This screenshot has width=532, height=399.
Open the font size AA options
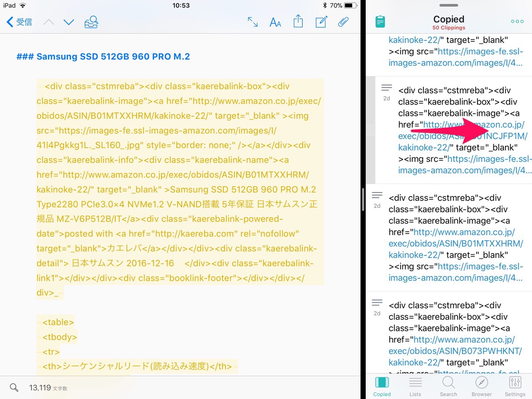[x=275, y=22]
